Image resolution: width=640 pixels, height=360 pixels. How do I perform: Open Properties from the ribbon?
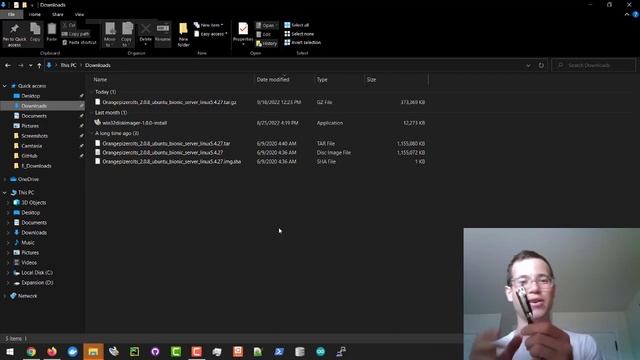(243, 33)
